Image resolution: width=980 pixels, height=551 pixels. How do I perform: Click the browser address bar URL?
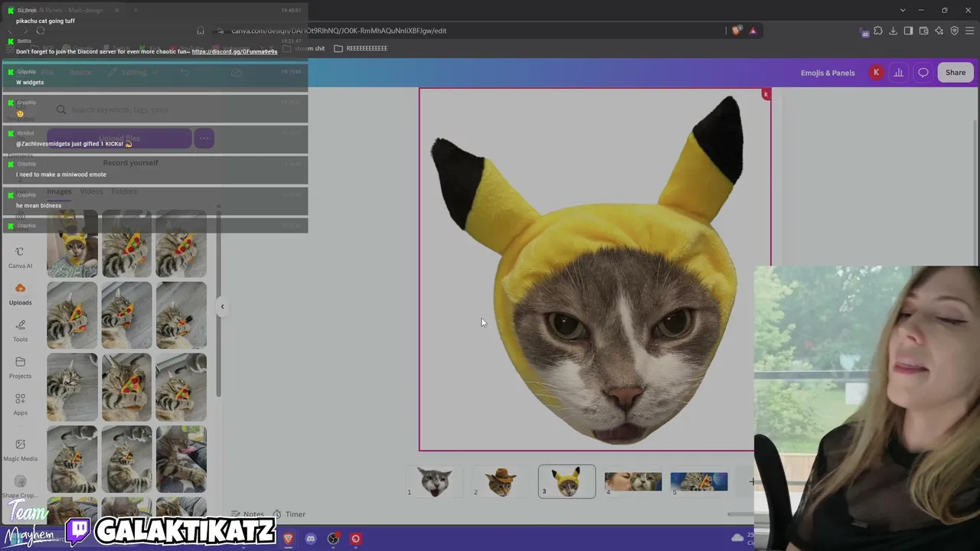[338, 31]
